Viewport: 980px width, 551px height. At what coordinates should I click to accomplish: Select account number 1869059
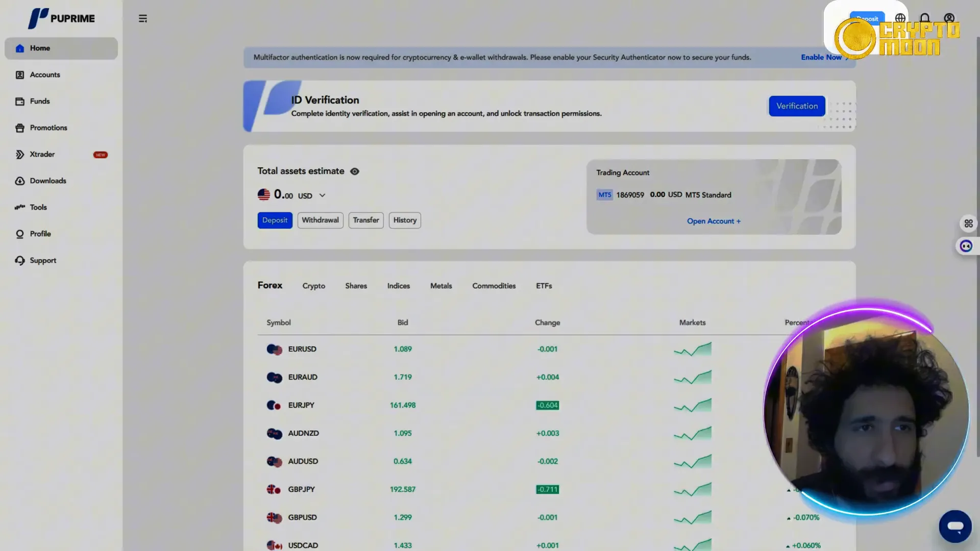(630, 195)
